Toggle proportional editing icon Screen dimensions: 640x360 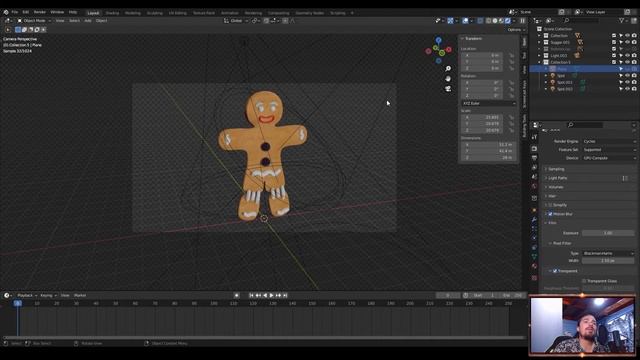[285, 20]
